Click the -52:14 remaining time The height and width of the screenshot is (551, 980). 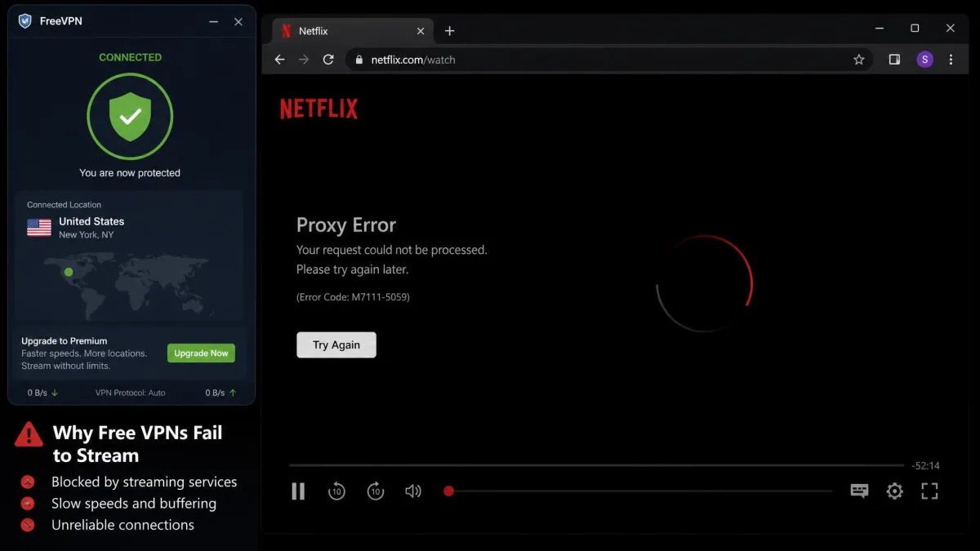[925, 466]
